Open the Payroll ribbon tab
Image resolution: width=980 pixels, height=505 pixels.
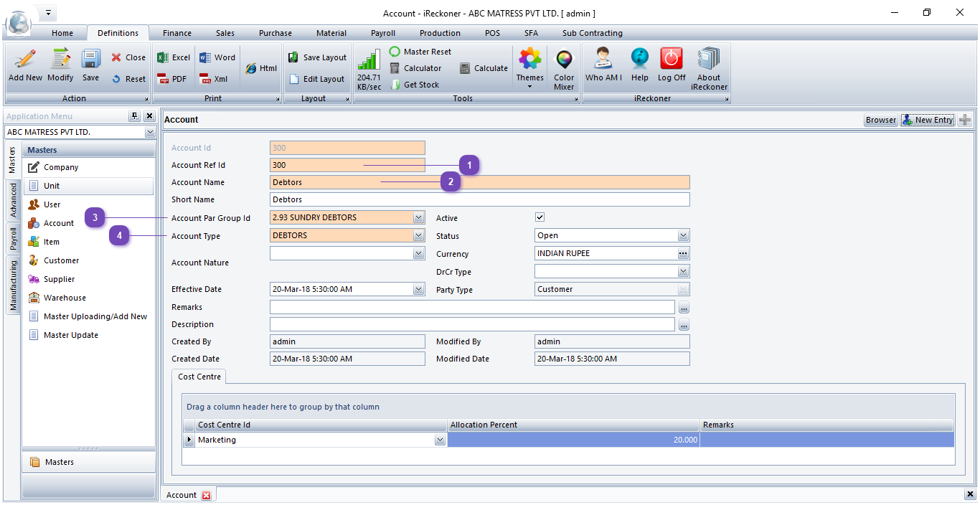coord(382,33)
